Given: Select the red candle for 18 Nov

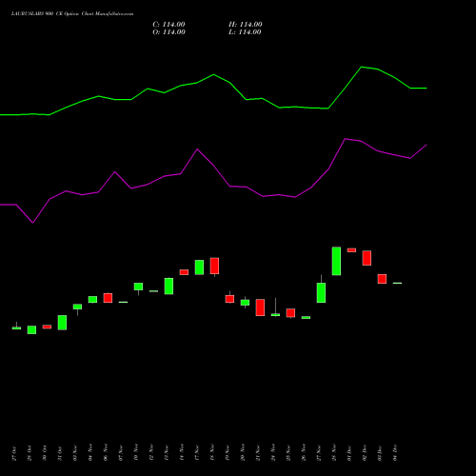Looking at the screenshot, I should tap(214, 266).
